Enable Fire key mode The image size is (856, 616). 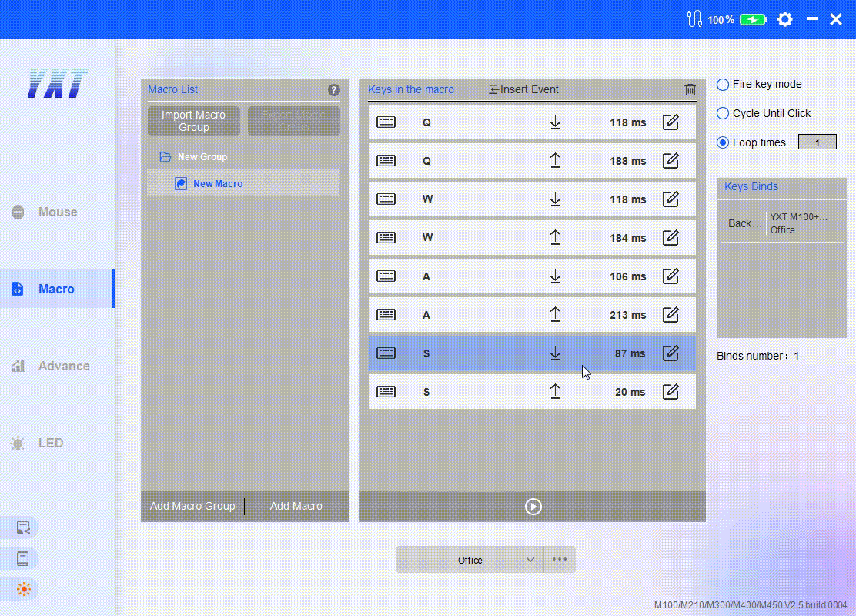point(722,85)
